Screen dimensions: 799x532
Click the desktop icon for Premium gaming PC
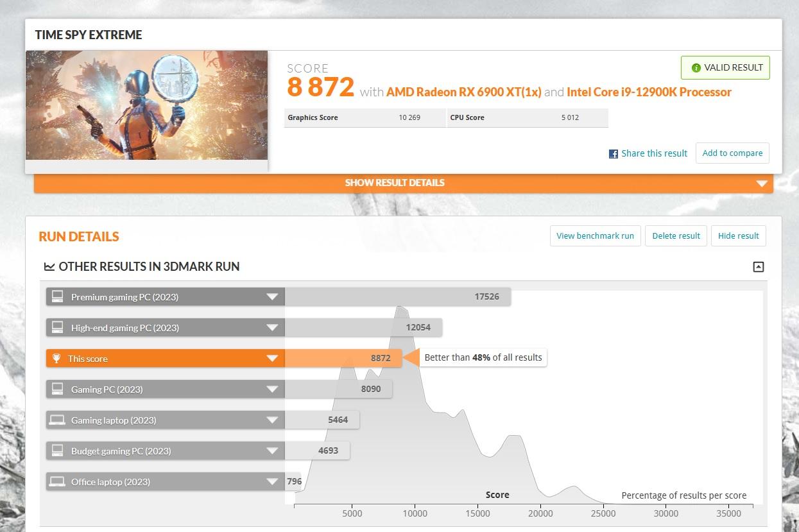pos(58,297)
